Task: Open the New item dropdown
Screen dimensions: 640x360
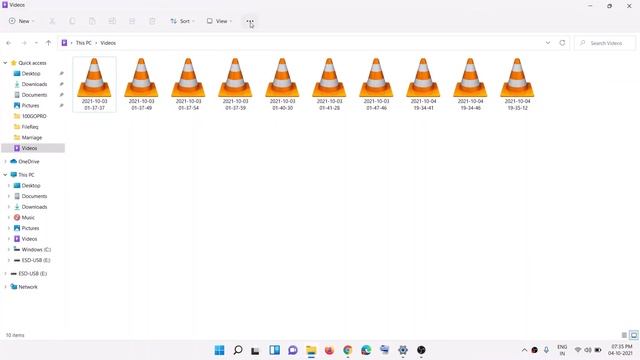Action: click(22, 21)
